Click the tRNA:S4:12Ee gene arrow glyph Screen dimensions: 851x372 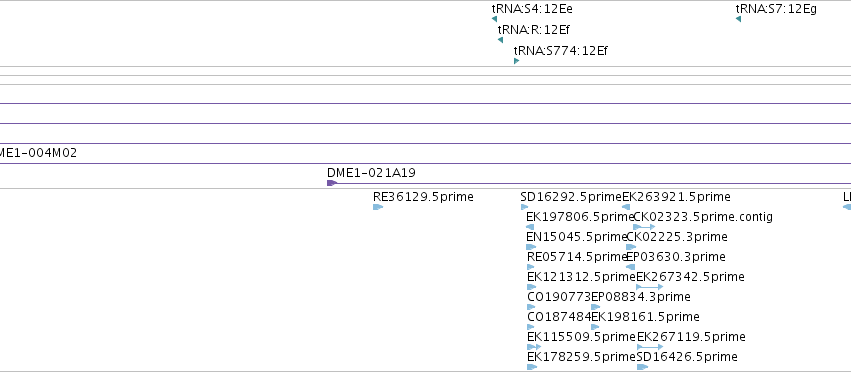coord(494,19)
